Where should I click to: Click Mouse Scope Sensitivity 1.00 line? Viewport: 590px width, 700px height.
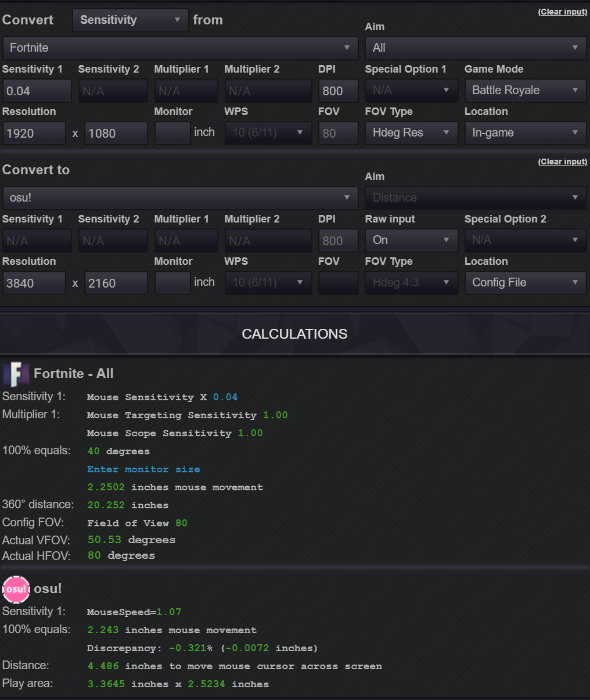pos(175,433)
